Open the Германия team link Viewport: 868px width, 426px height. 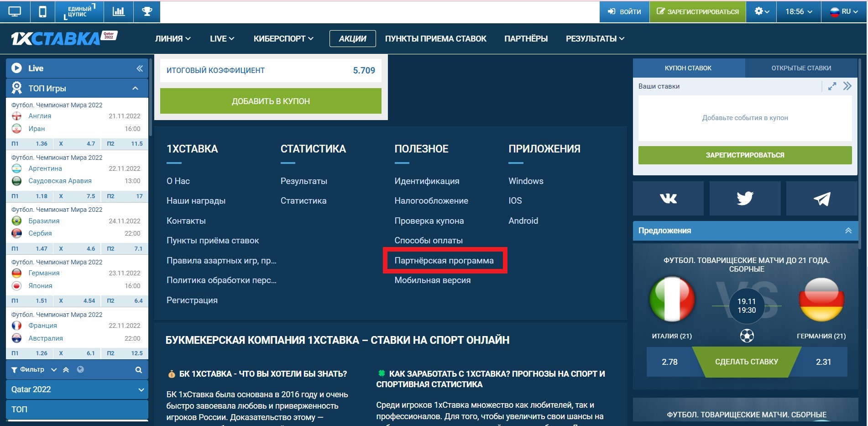click(x=44, y=273)
